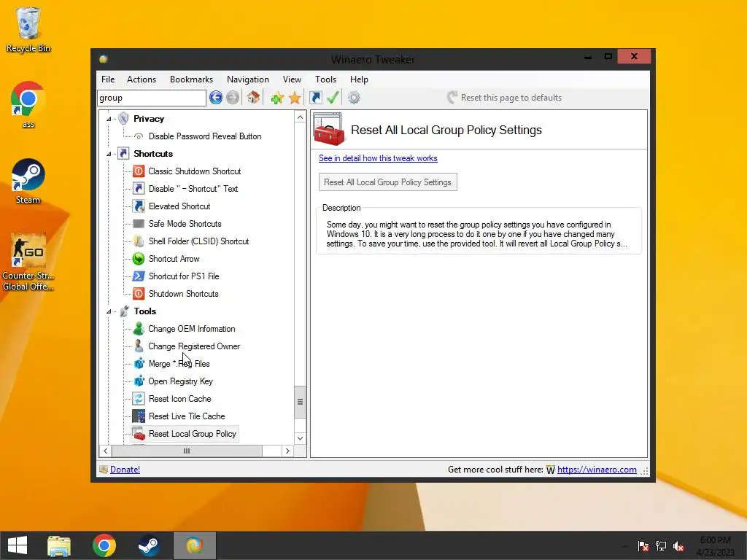The width and height of the screenshot is (747, 560).
Task: Select the Steam desktop shortcut
Action: click(28, 182)
